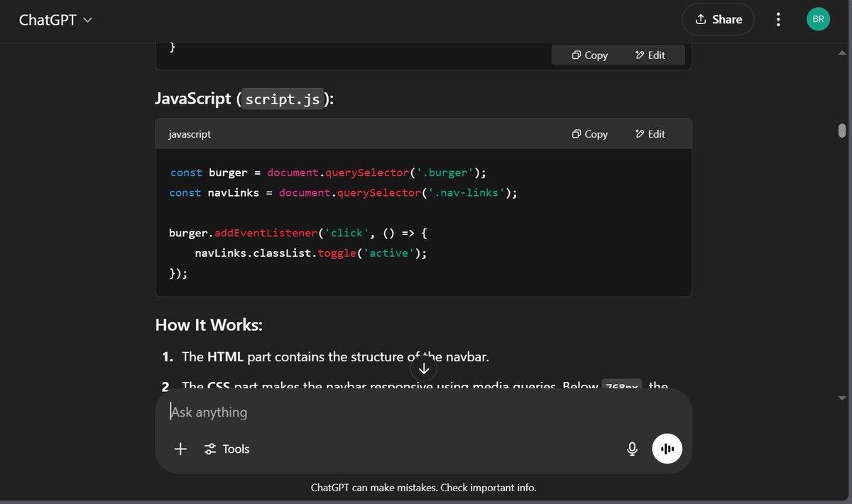Click the 'burger.addEventListener' code line
The image size is (852, 504).
(298, 233)
